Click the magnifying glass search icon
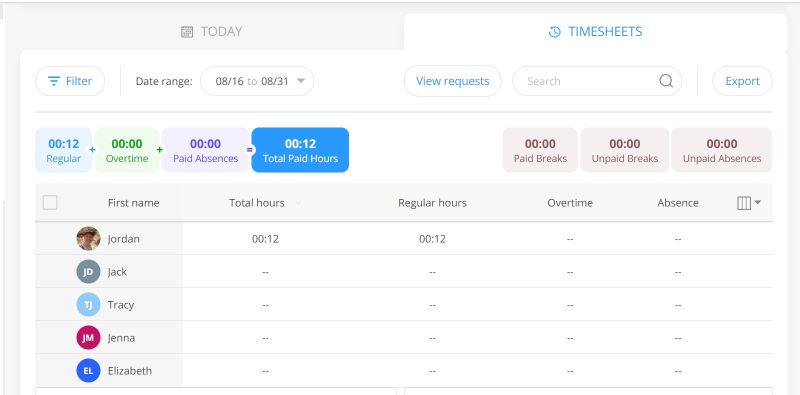 (666, 81)
